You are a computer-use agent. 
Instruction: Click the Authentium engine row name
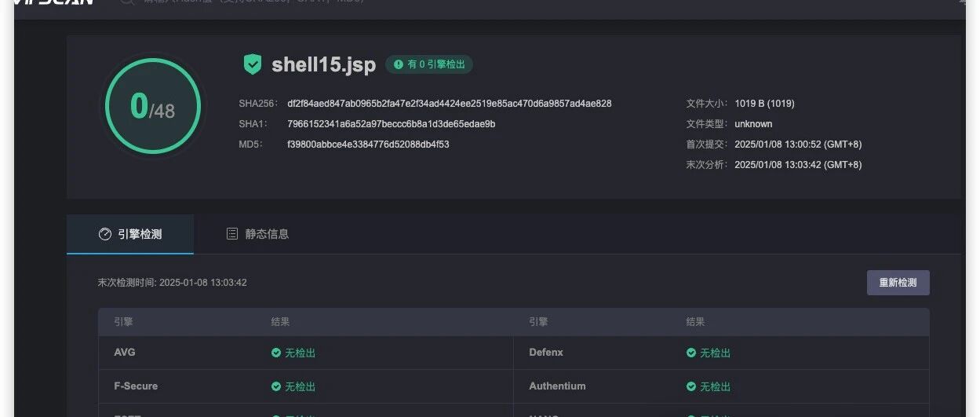557,386
